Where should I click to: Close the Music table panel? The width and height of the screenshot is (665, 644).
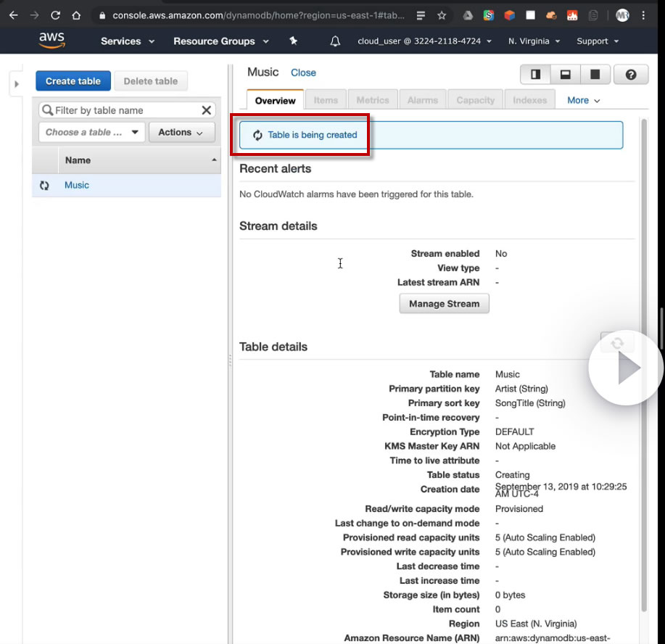coord(303,73)
